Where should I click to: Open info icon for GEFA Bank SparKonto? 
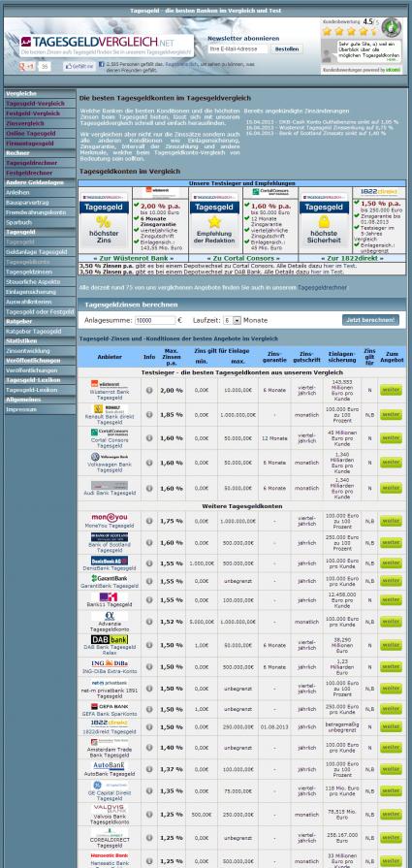(148, 709)
